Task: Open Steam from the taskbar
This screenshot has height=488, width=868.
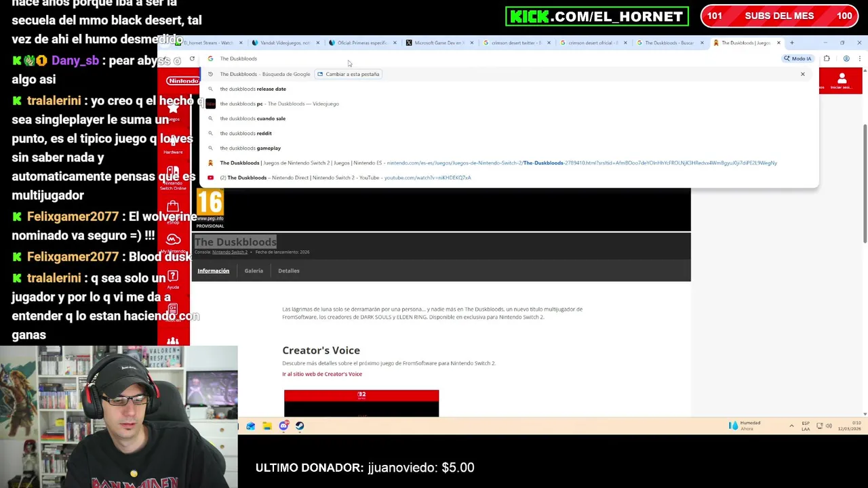Action: [x=300, y=426]
